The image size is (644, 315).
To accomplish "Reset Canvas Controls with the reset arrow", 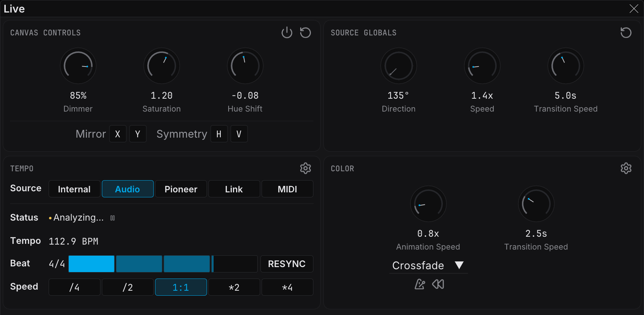I will (x=305, y=33).
